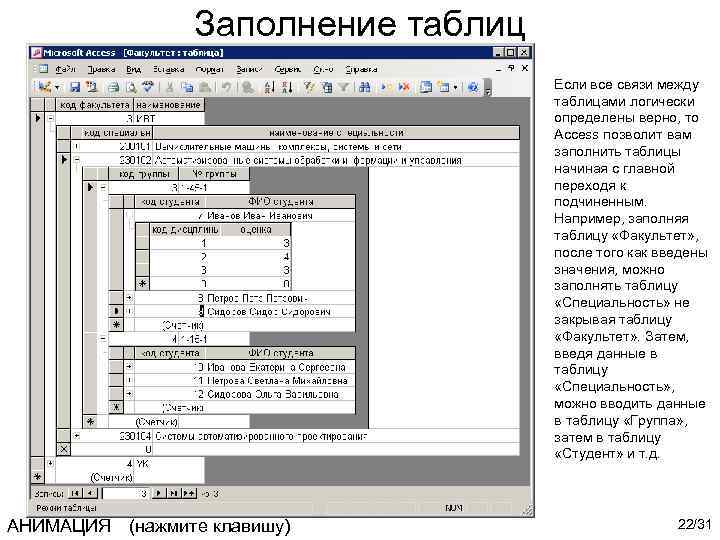Click the first 'ФИО студента' column header

(281, 202)
